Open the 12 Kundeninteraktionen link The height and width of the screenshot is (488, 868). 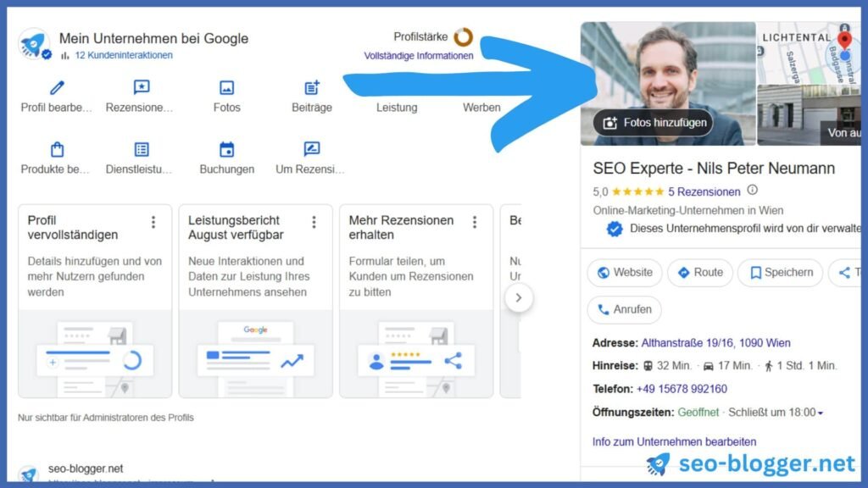tap(124, 55)
